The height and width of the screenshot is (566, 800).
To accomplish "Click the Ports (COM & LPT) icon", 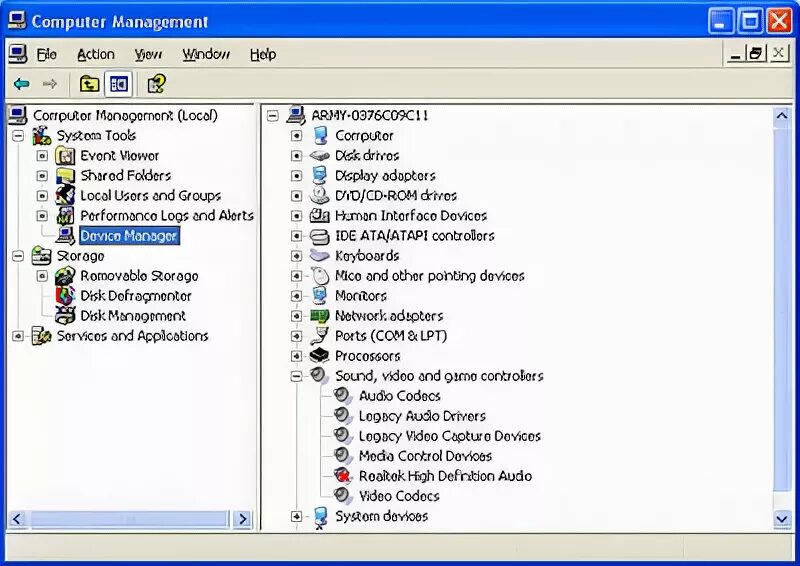I will (319, 336).
